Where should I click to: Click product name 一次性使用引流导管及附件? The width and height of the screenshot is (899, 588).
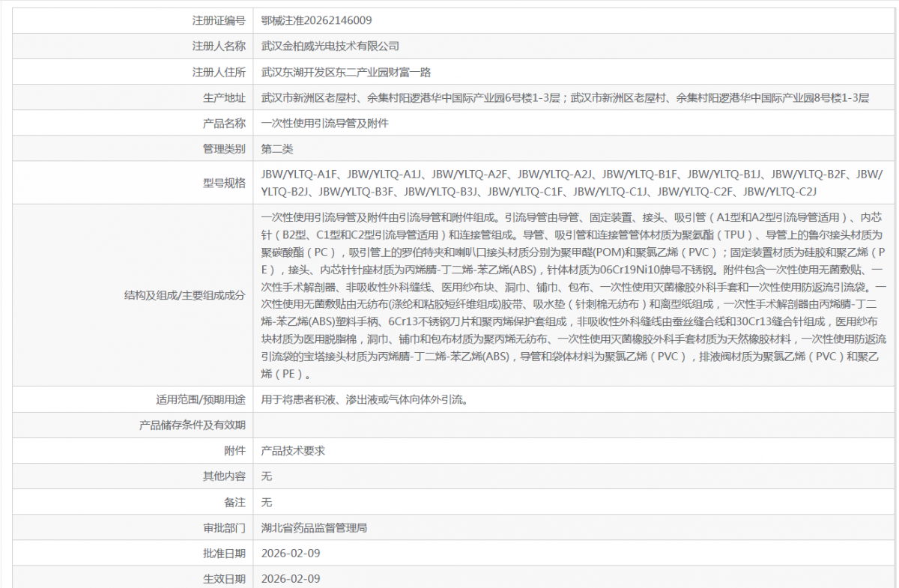pyautogui.click(x=324, y=123)
